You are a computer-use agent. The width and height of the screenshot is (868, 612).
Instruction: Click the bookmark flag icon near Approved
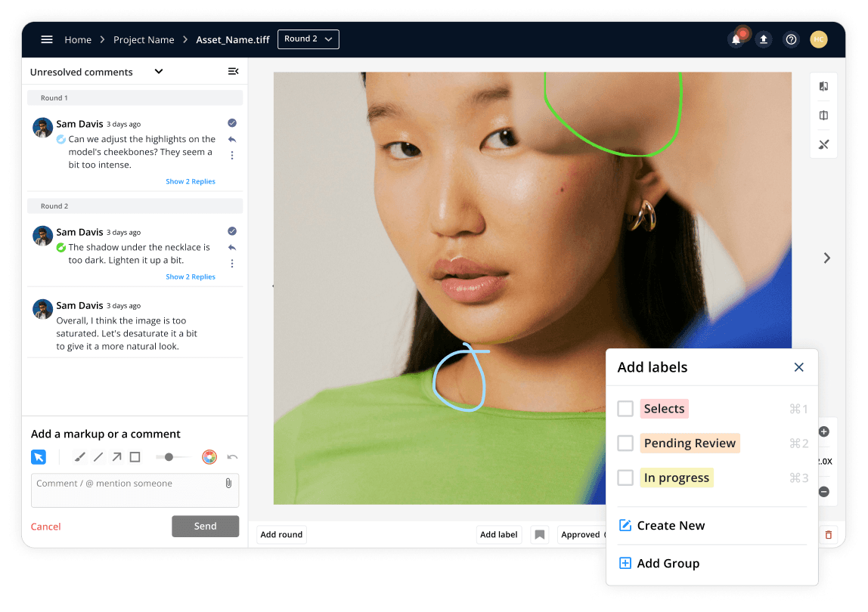pyautogui.click(x=540, y=534)
